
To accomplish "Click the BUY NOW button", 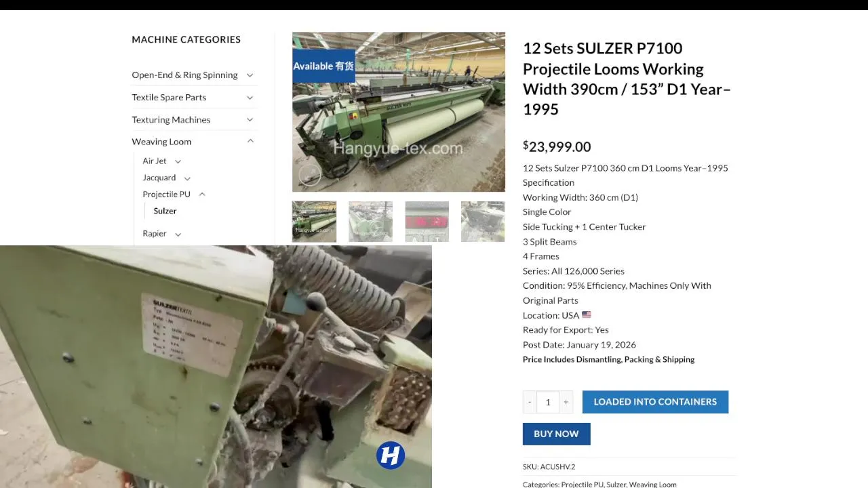I will pyautogui.click(x=556, y=434).
